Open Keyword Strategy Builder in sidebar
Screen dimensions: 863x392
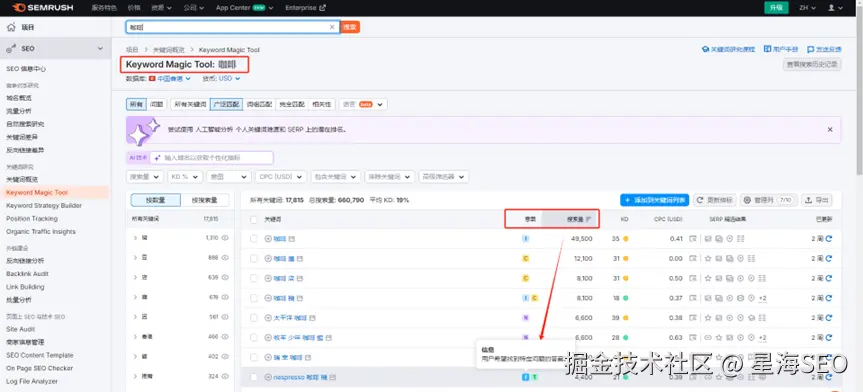(44, 205)
